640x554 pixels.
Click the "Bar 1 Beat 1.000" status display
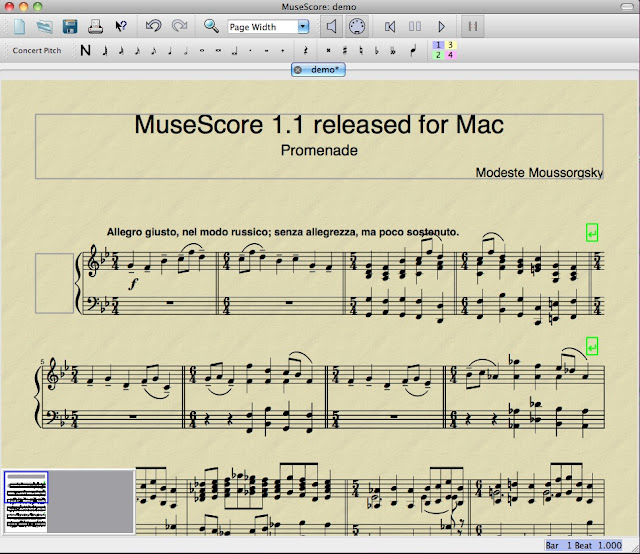point(584,545)
